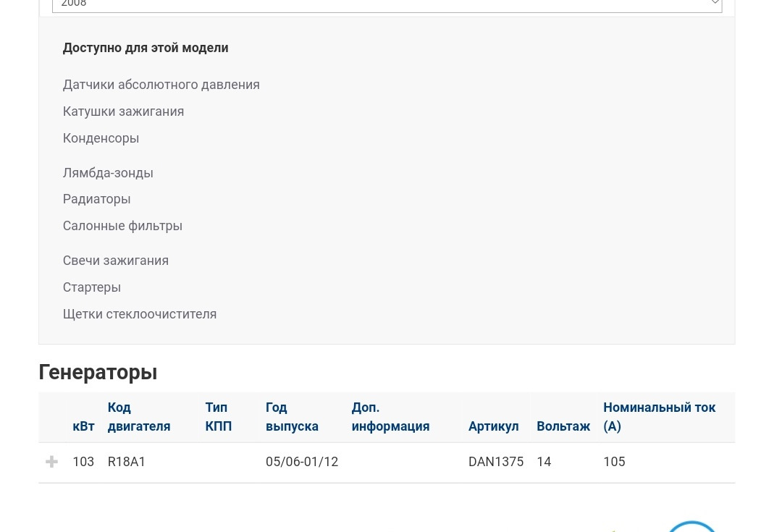Viewport: 782px width, 532px height.
Task: Click the Вольтаж column header
Action: pyautogui.click(x=563, y=426)
